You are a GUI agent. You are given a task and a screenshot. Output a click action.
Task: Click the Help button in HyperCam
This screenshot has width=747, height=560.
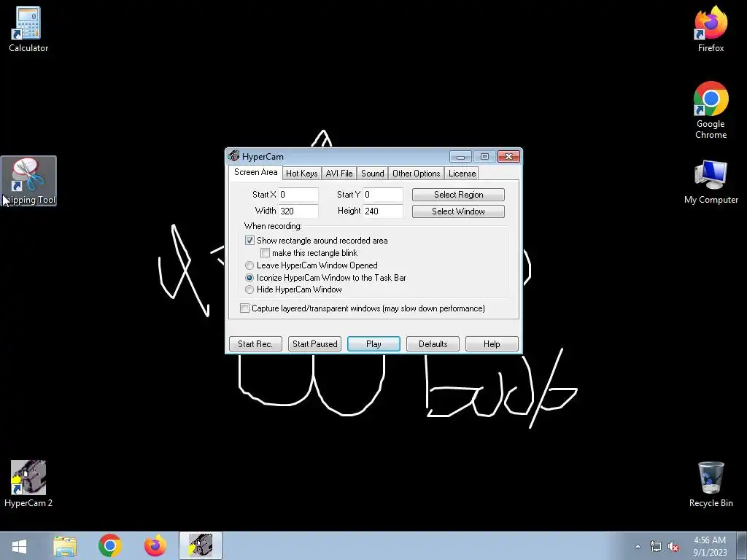pos(492,344)
